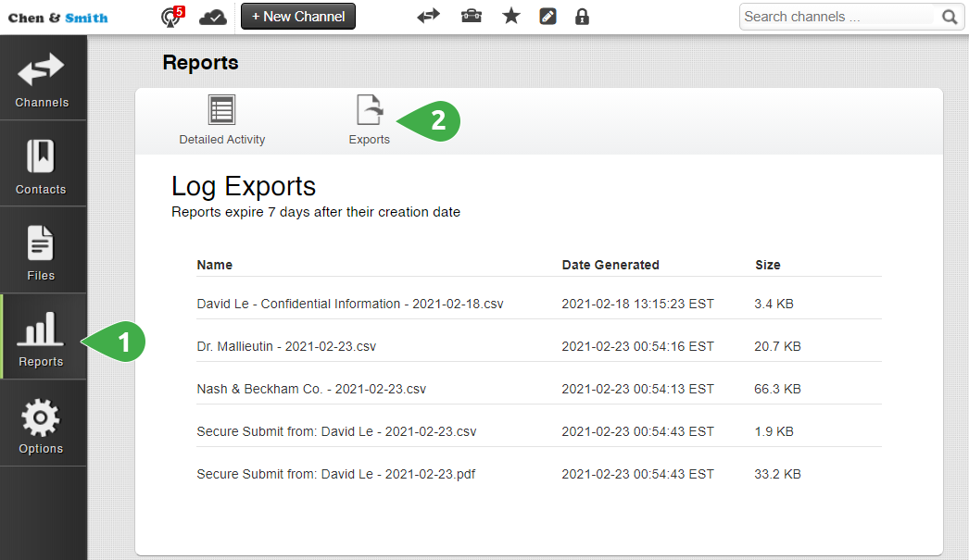Click the Size column header
Screen dimensions: 969x560
pos(768,265)
